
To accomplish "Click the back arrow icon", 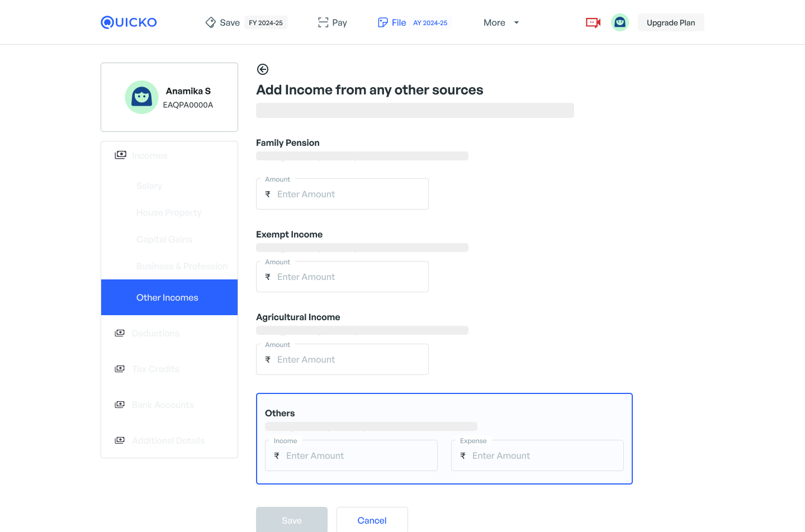I will 263,69.
